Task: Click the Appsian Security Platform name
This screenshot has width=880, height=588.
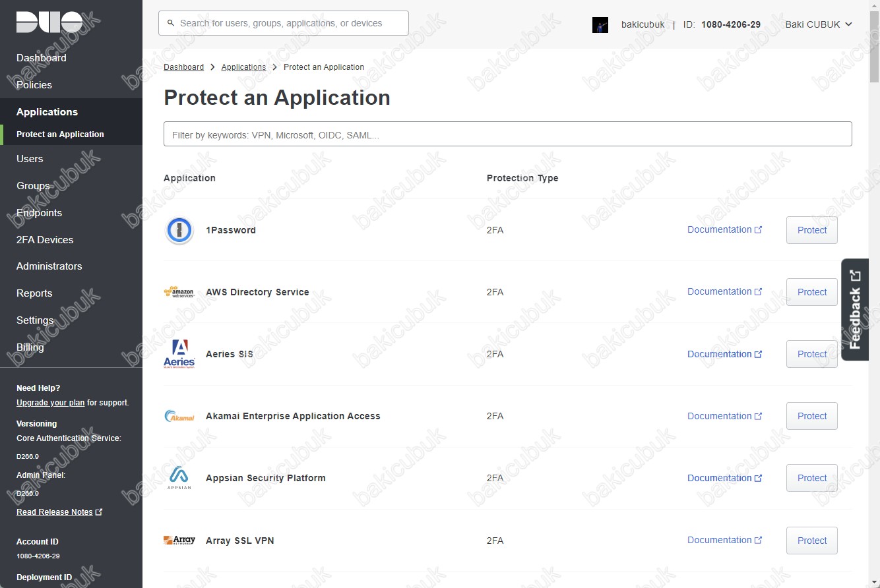Action: [266, 478]
